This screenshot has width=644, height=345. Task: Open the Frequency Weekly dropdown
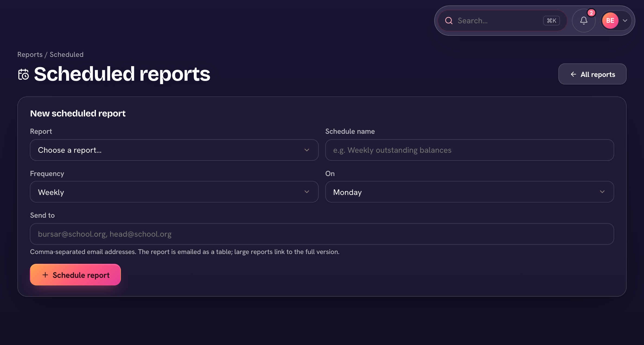click(x=174, y=192)
